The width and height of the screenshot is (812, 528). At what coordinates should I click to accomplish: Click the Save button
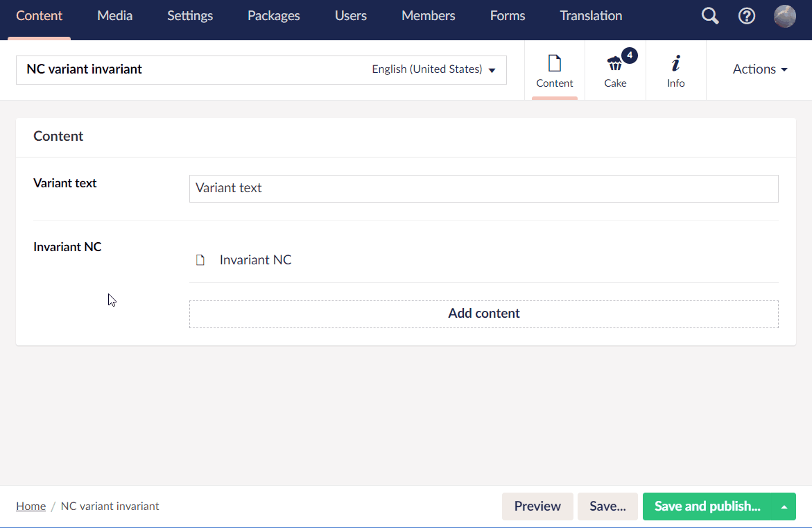[607, 506]
